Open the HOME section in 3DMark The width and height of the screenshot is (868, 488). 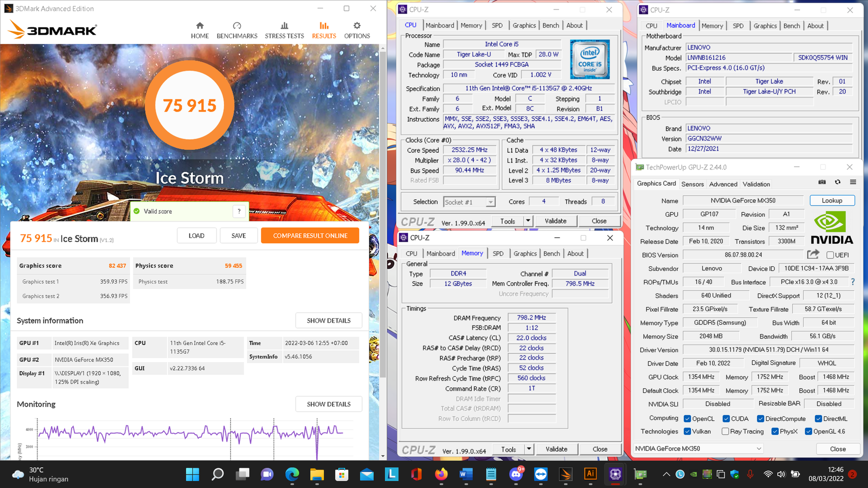[x=199, y=31]
